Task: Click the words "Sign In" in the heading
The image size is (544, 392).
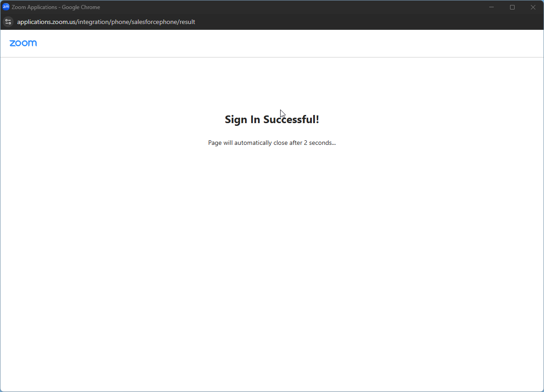Action: [x=242, y=120]
